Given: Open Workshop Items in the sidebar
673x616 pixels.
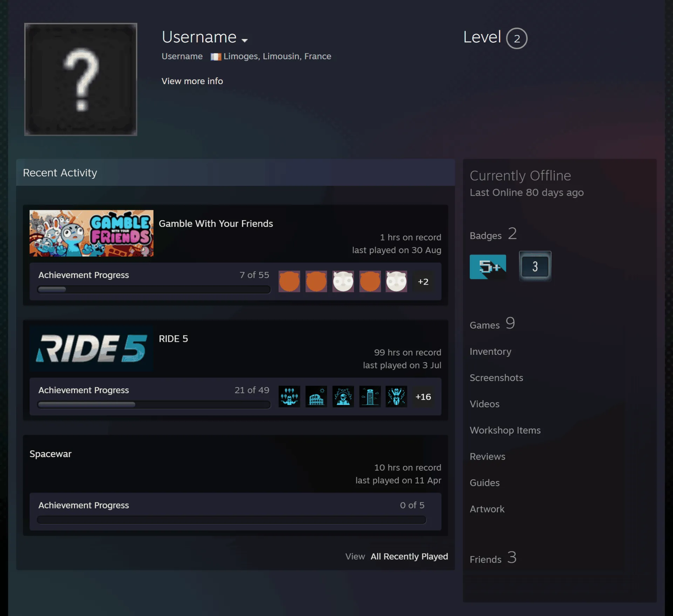Looking at the screenshot, I should point(505,430).
